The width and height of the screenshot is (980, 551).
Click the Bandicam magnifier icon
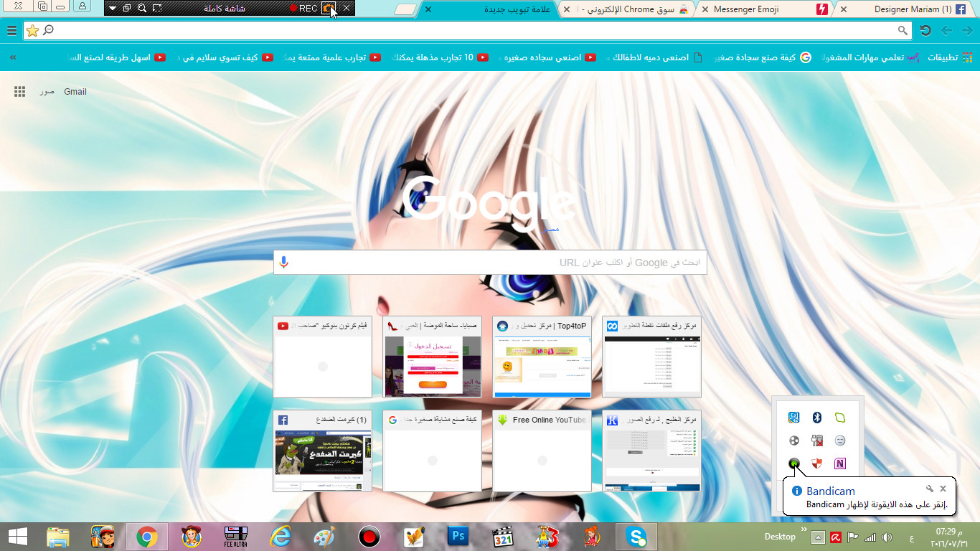[x=142, y=8]
